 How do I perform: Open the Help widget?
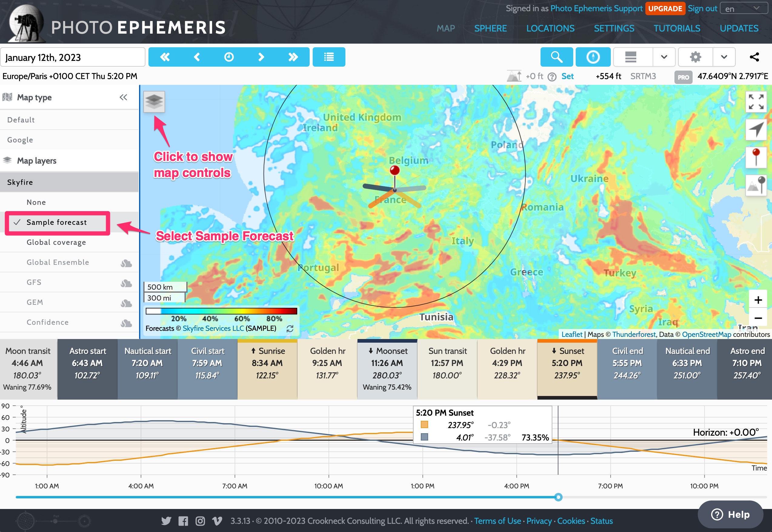pyautogui.click(x=730, y=514)
